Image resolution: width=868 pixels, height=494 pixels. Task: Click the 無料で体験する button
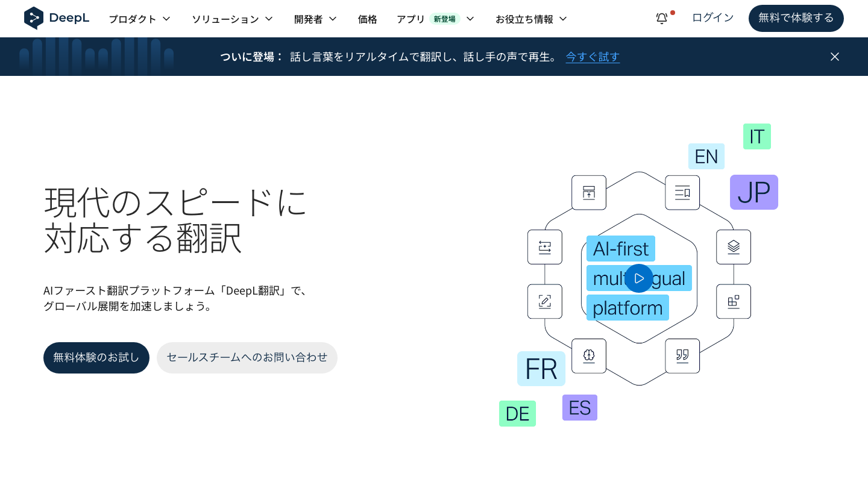(x=796, y=18)
